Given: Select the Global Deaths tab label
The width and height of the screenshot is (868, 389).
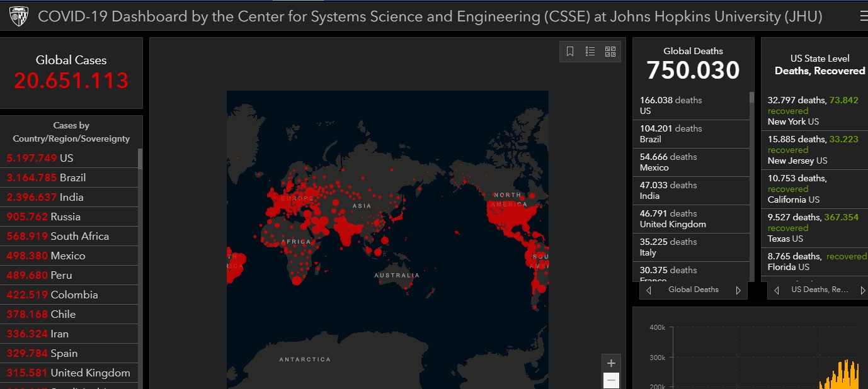Looking at the screenshot, I should click(694, 290).
